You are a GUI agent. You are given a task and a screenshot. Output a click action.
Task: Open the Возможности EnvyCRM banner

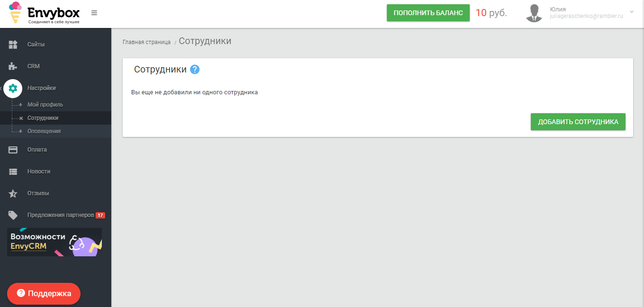54,242
